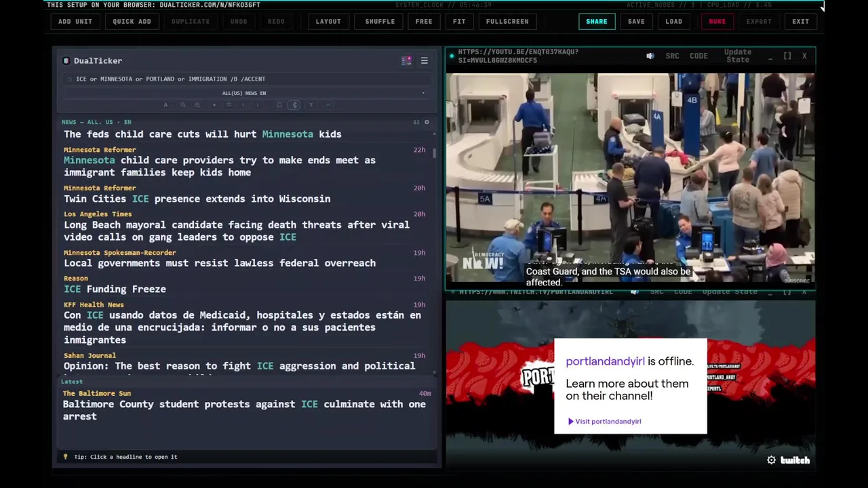Click the play ticker icon
Viewport: 868px width, 488px height.
[214, 105]
